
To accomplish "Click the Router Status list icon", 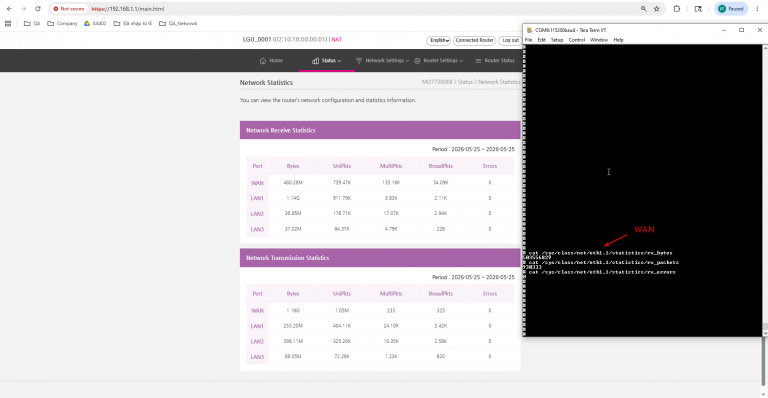I will pos(478,61).
